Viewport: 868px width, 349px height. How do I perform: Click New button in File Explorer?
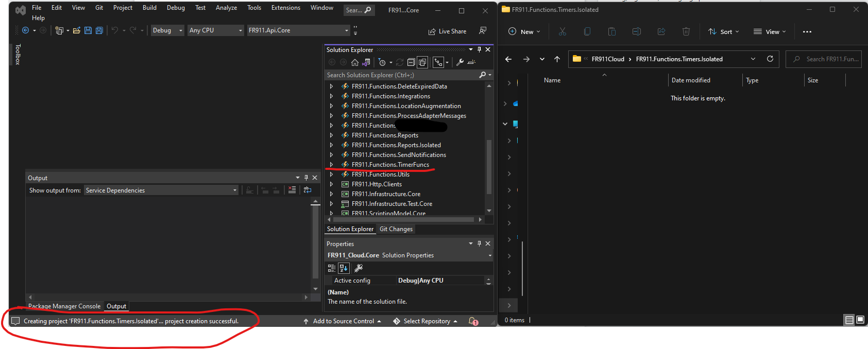click(x=524, y=31)
